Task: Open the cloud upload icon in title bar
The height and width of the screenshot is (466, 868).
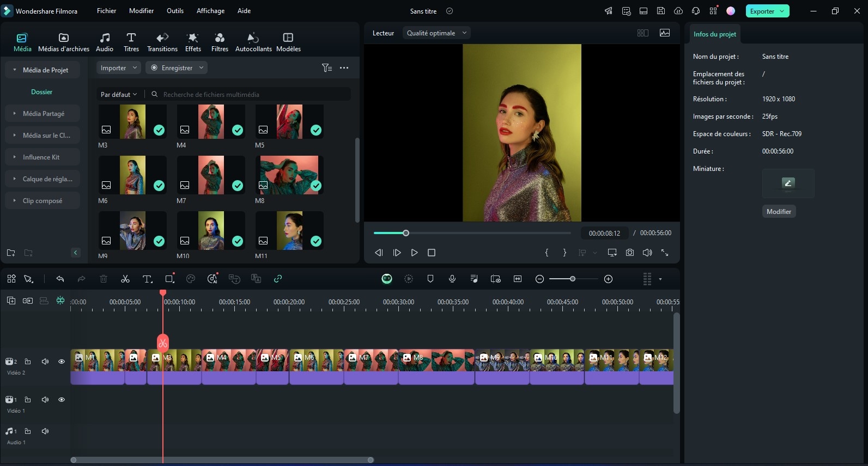Action: (x=678, y=11)
